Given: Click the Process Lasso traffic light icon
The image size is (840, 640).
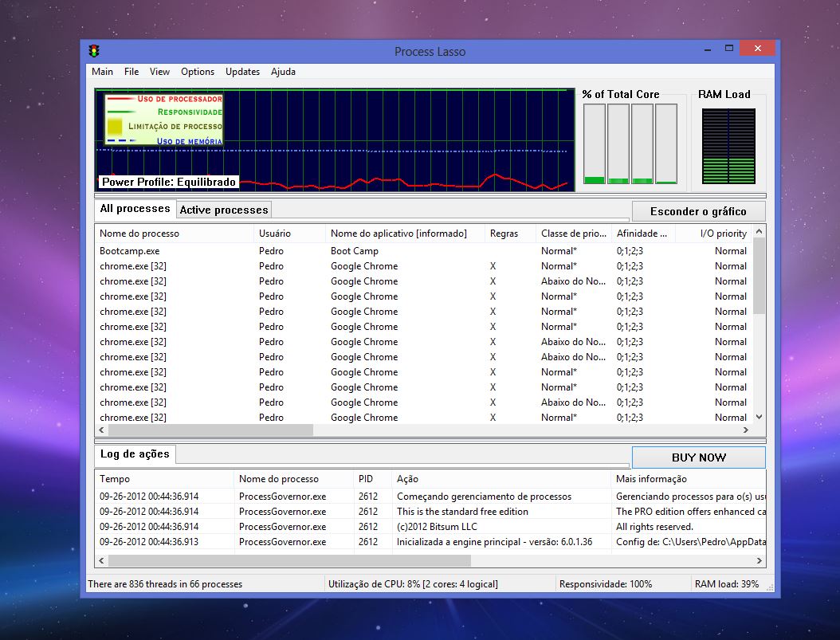Looking at the screenshot, I should [x=94, y=49].
